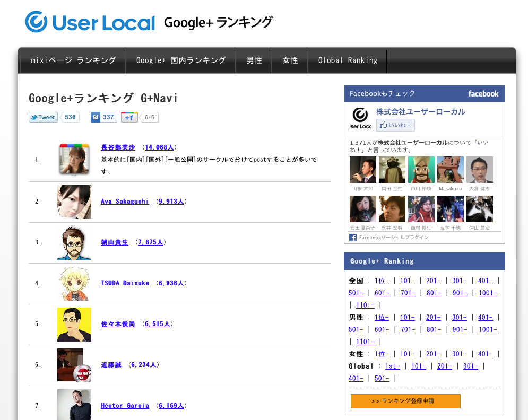
Task: Click the Facebook social plugin icon
Action: click(x=353, y=238)
